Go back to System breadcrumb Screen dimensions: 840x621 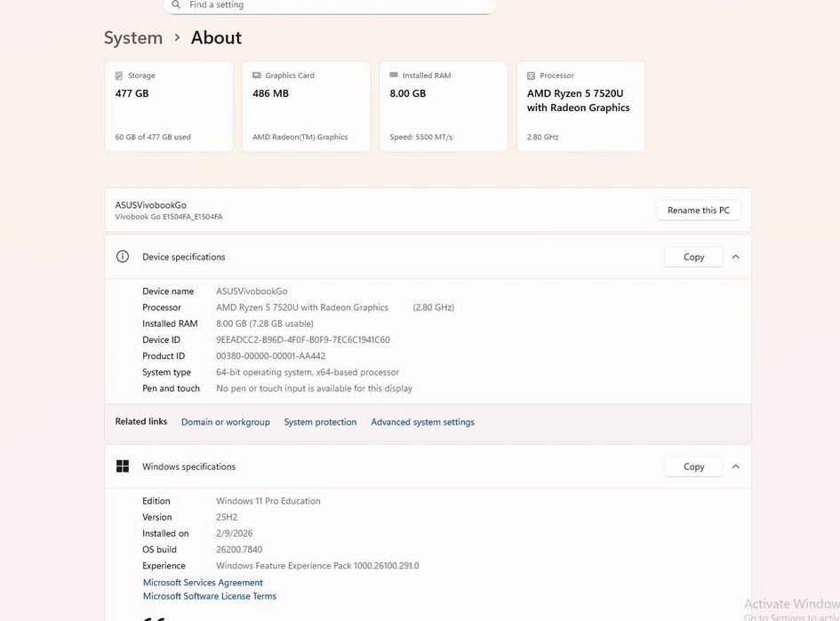pos(133,37)
